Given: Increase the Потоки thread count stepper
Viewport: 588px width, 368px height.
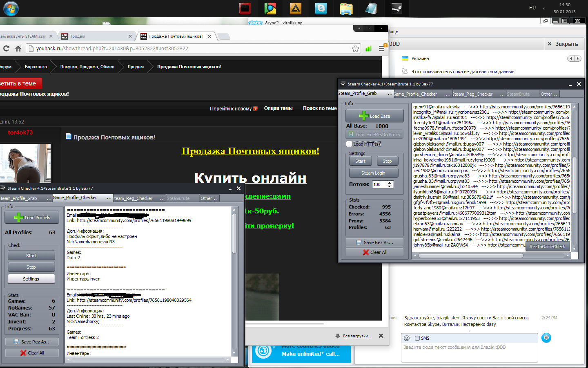Looking at the screenshot, I should point(390,183).
